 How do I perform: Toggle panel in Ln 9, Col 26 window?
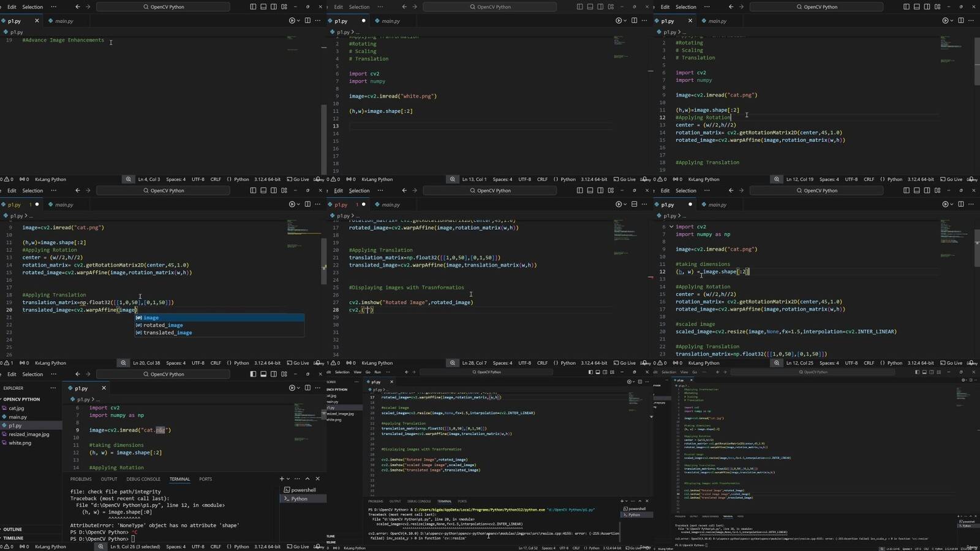[263, 374]
